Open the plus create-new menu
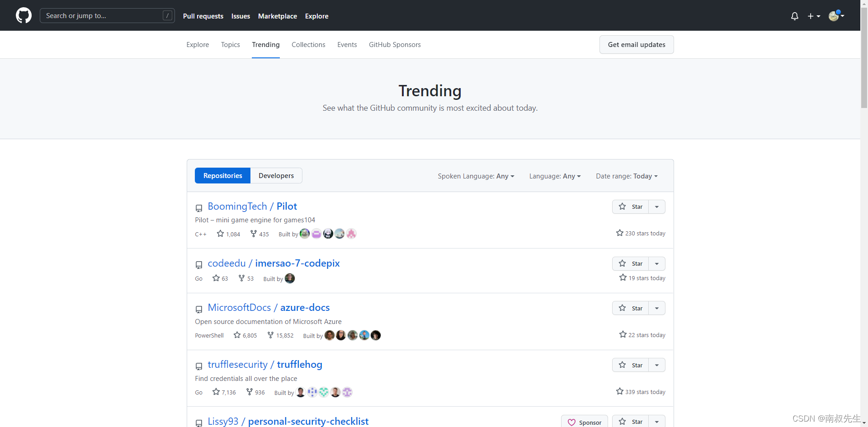 [814, 16]
